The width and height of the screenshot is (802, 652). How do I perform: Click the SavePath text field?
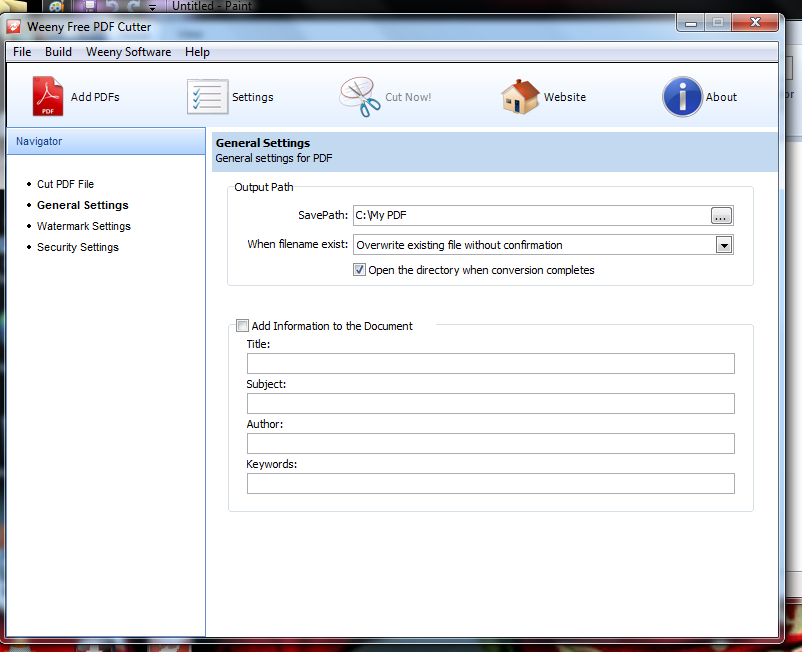click(531, 215)
